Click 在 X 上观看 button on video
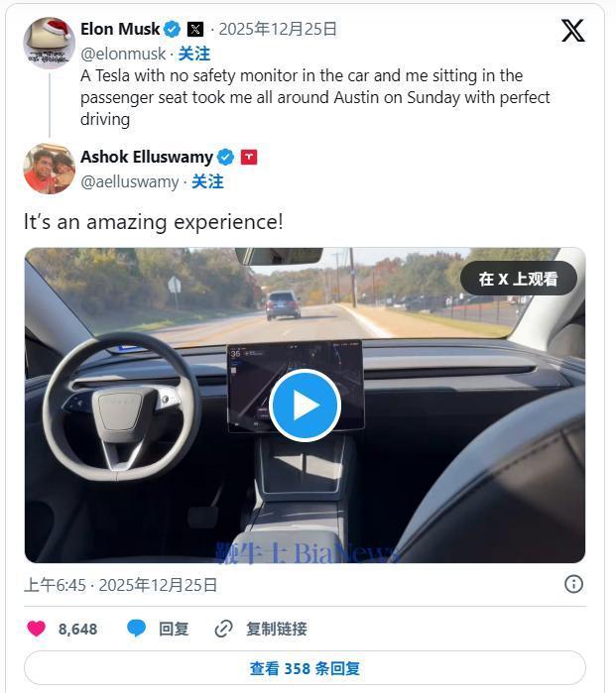 pos(518,279)
